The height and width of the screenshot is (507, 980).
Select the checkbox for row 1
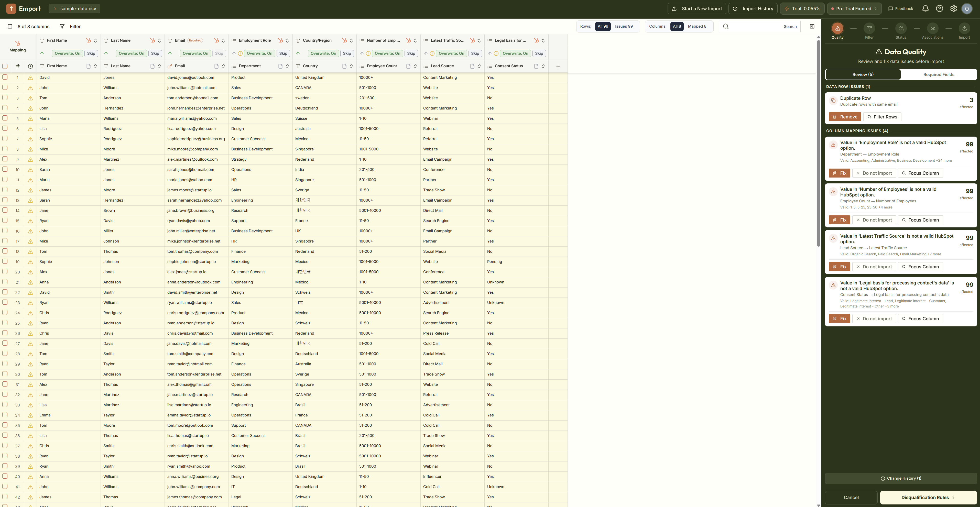pos(5,77)
